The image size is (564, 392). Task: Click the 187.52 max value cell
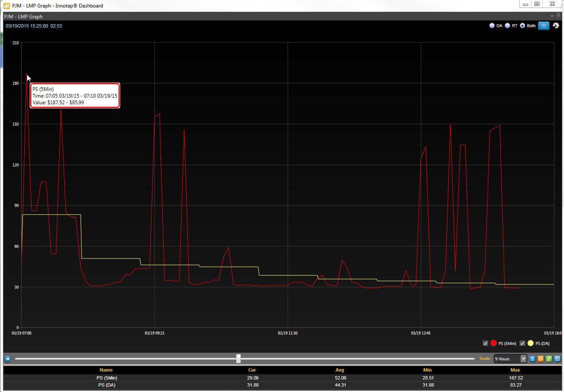click(516, 378)
